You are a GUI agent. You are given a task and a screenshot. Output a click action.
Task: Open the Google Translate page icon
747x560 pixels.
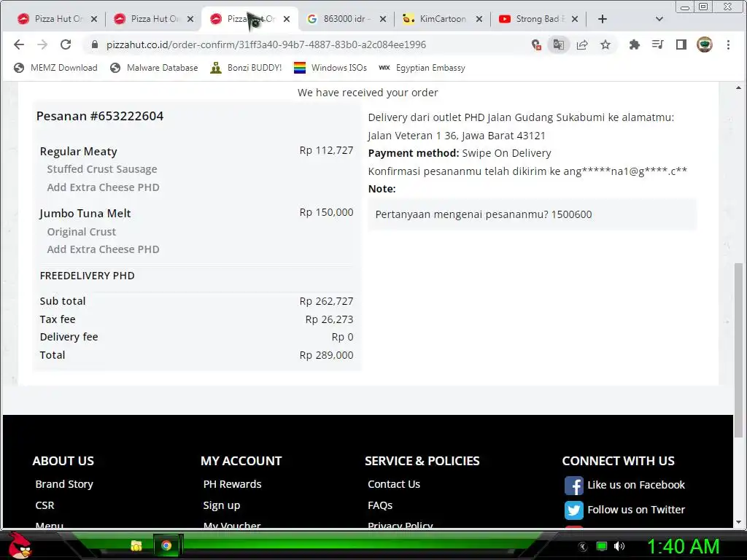(558, 44)
